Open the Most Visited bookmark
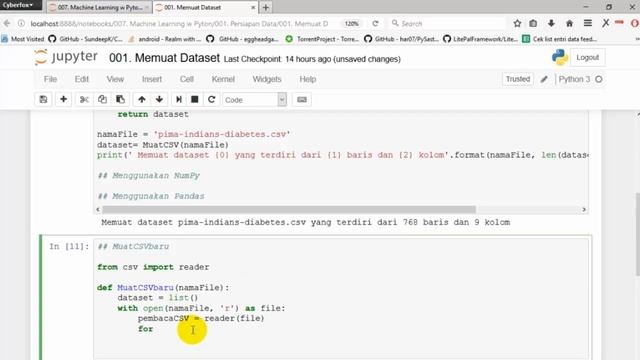The height and width of the screenshot is (360, 640). (x=23, y=39)
